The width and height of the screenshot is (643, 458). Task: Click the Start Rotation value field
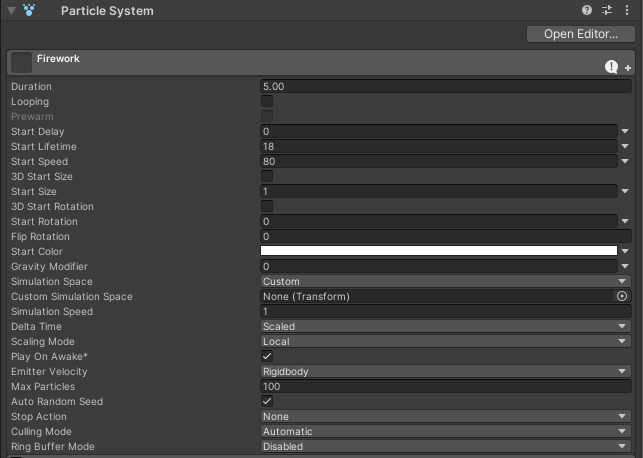point(439,221)
